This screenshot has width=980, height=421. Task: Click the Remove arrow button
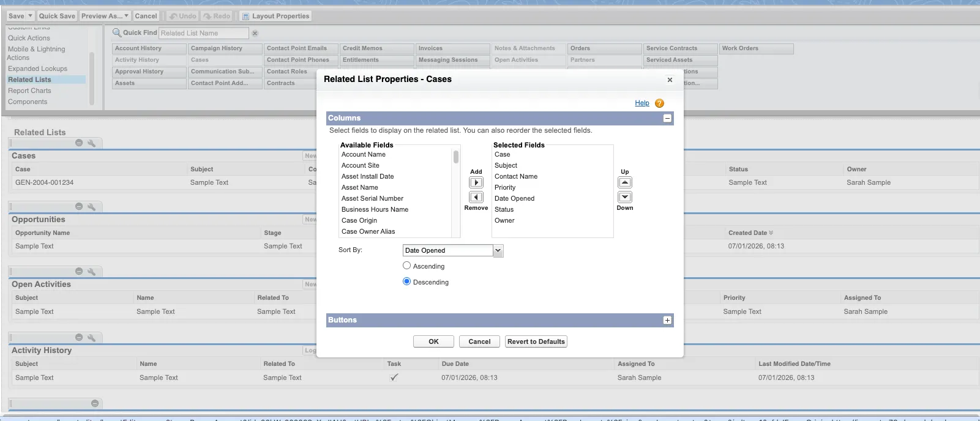coord(476,197)
